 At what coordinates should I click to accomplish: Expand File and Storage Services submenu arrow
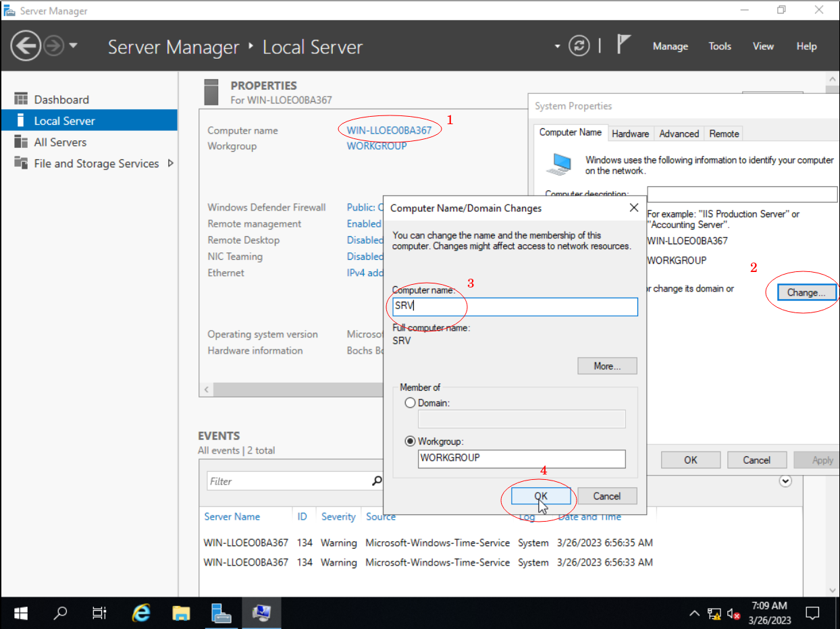click(170, 163)
